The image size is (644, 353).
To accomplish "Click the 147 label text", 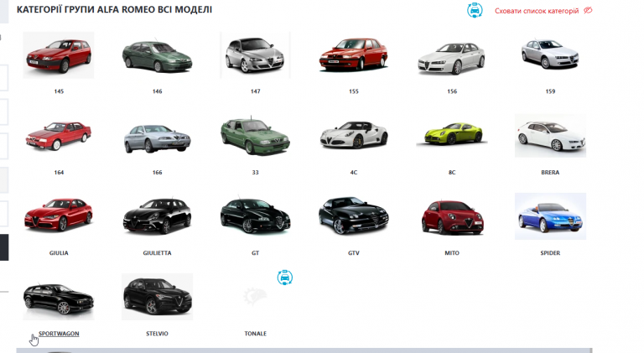I will click(256, 91).
